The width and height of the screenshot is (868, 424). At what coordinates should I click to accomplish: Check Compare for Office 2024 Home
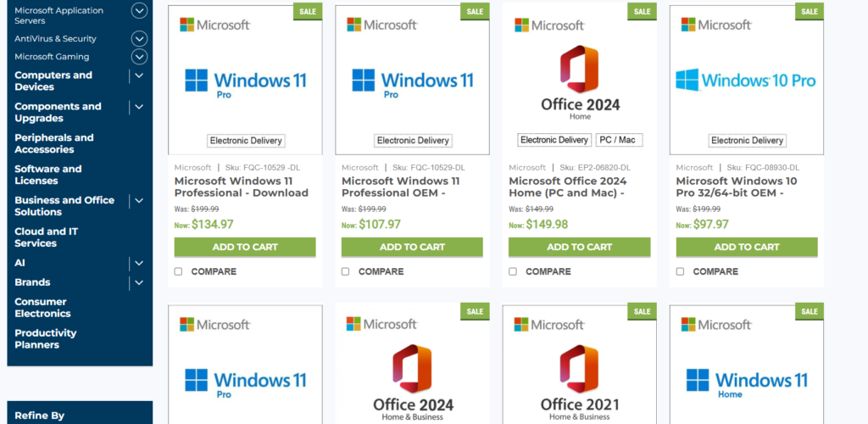point(513,271)
